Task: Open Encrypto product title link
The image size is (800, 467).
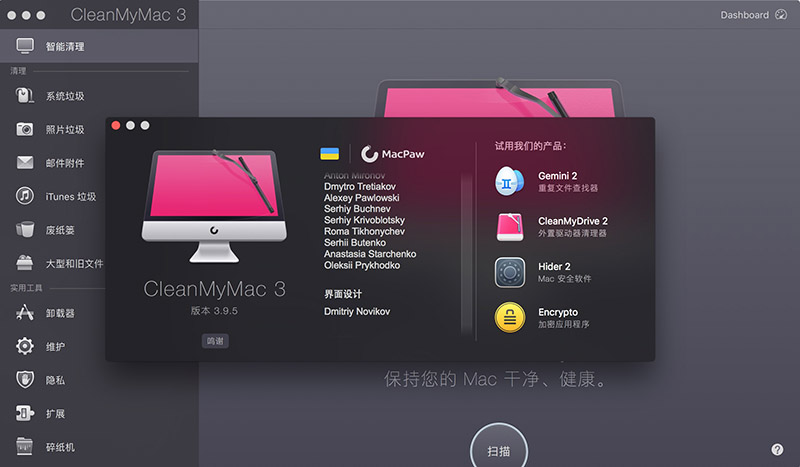Action: pyautogui.click(x=558, y=312)
